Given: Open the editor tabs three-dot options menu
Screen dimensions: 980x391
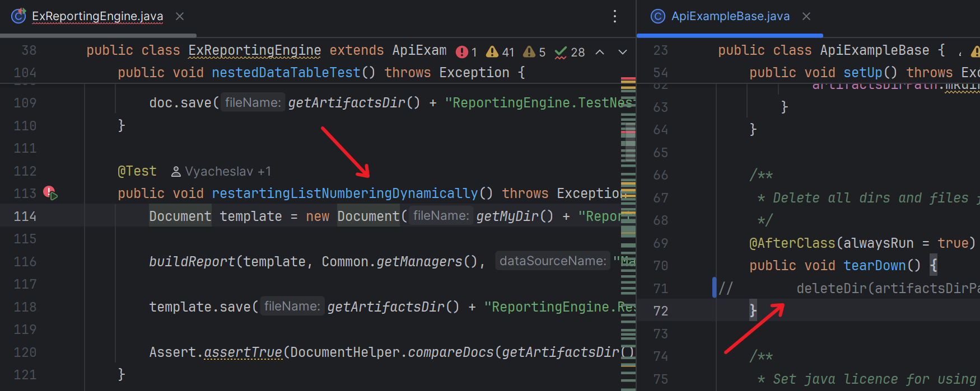Looking at the screenshot, I should pyautogui.click(x=615, y=16).
